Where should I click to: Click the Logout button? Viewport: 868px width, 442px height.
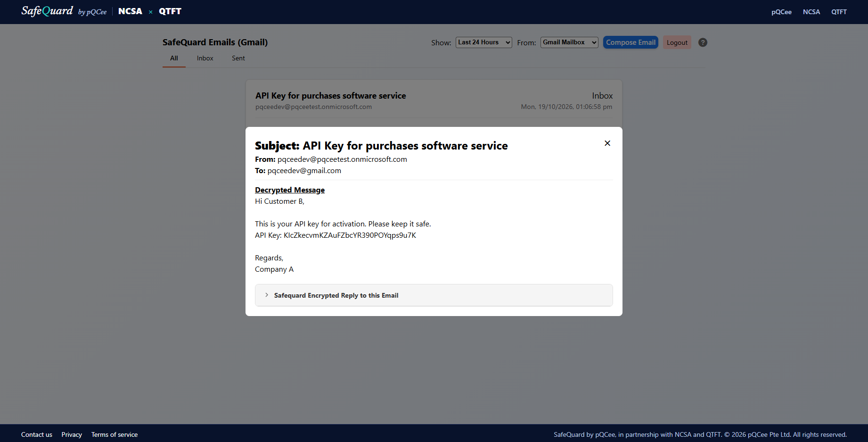click(x=677, y=42)
